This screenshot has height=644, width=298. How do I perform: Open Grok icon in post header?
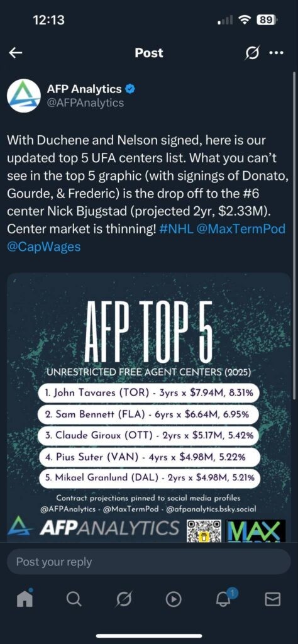(253, 53)
